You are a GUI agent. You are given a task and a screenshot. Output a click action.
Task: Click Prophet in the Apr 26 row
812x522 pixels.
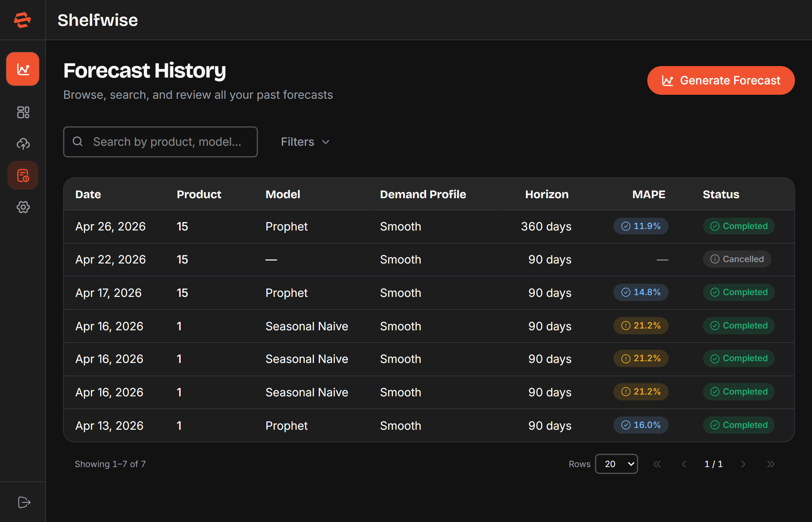point(286,227)
